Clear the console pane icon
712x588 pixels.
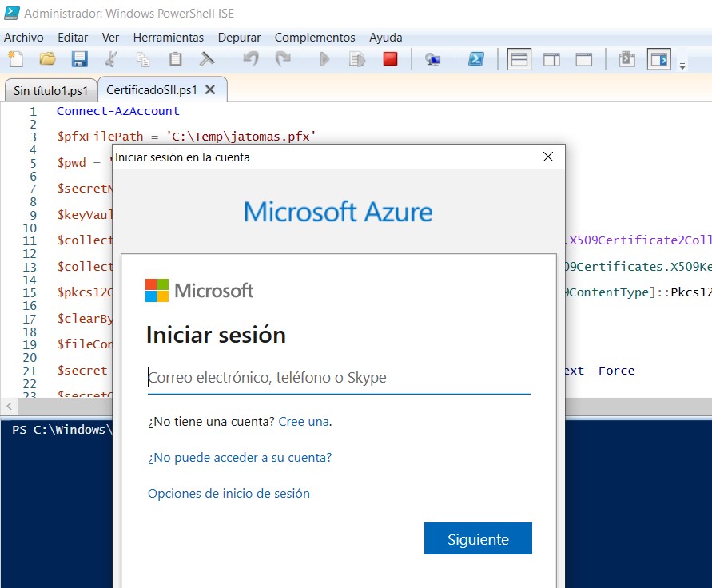pyautogui.click(x=207, y=59)
